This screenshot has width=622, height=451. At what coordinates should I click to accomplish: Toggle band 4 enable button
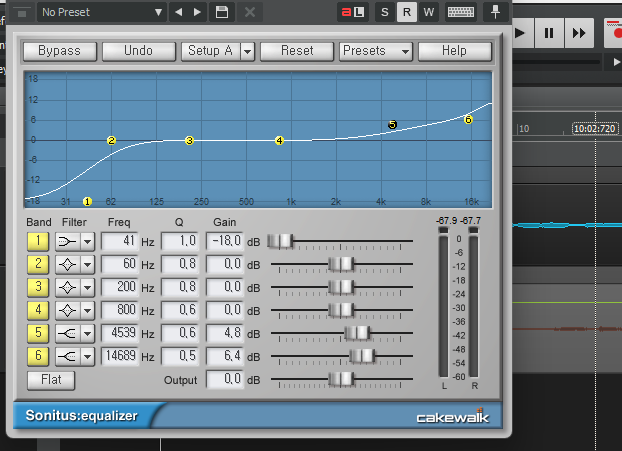38,310
